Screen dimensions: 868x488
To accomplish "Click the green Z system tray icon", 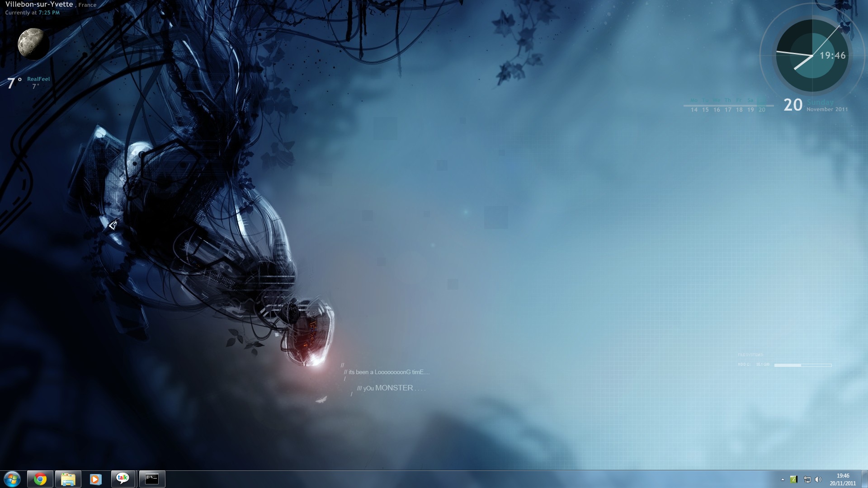I will click(794, 479).
